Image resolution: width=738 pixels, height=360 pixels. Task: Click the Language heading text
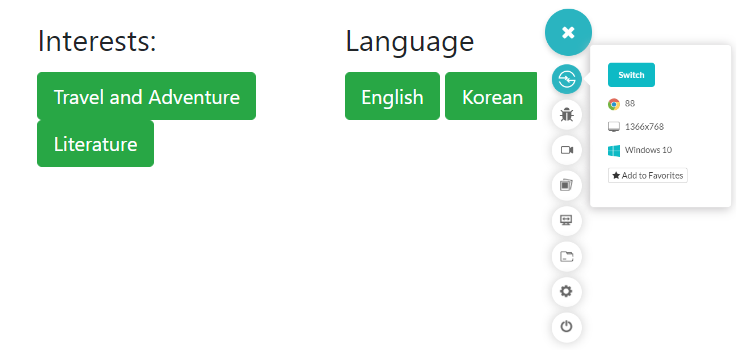(409, 42)
